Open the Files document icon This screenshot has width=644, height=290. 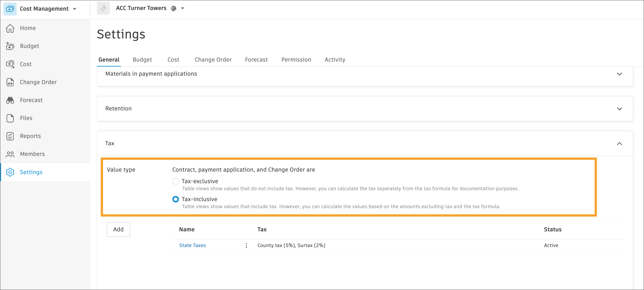10,118
